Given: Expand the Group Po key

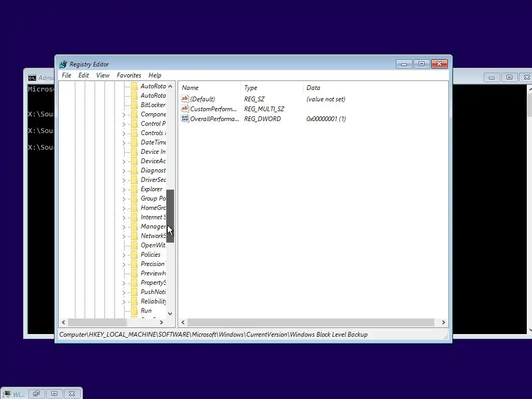Looking at the screenshot, I should [124, 199].
